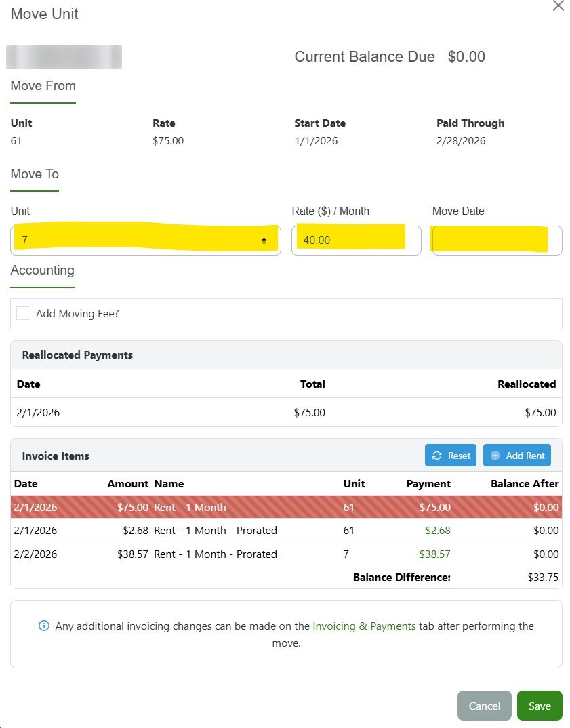Click the refresh icon on the Reset button
The width and height of the screenshot is (570, 728).
point(436,456)
